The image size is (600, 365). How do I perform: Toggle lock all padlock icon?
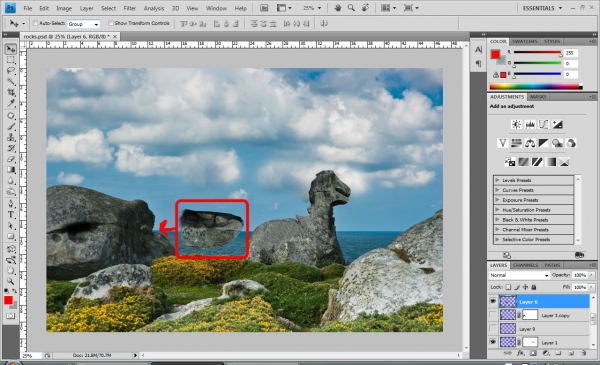click(x=534, y=287)
